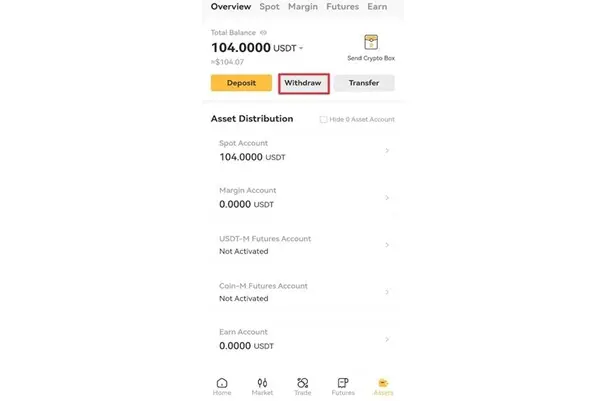The height and width of the screenshot is (401, 602).
Task: Click the Withdraw button
Action: point(304,83)
